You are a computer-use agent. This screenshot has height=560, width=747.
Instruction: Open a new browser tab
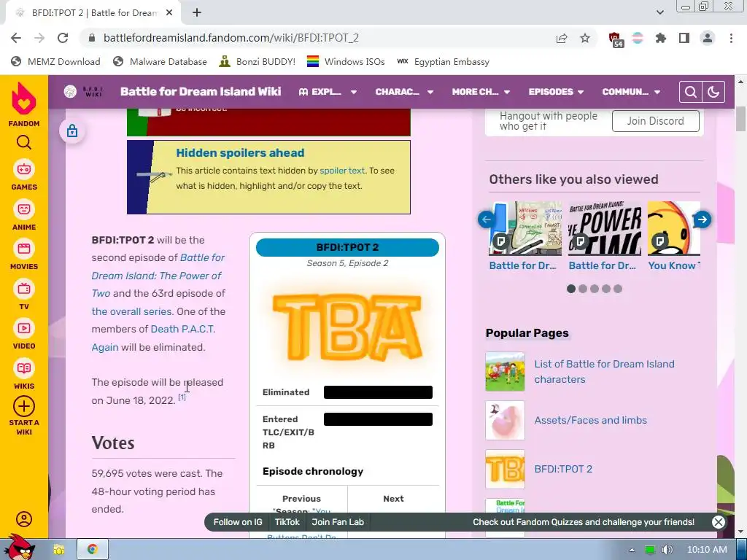click(x=197, y=13)
